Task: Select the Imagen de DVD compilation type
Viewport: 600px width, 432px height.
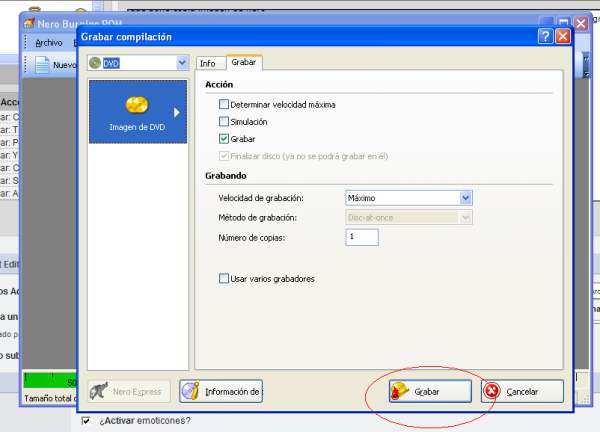Action: pos(138,112)
